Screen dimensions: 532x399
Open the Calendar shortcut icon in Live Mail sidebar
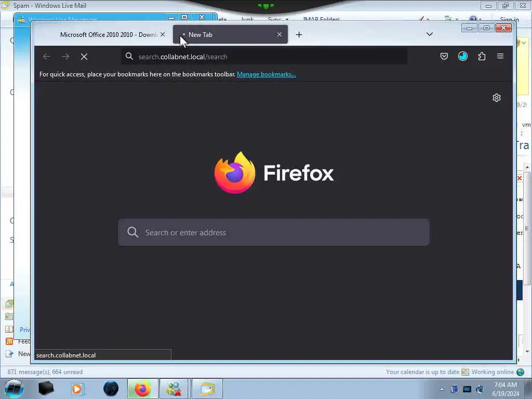tap(9, 316)
